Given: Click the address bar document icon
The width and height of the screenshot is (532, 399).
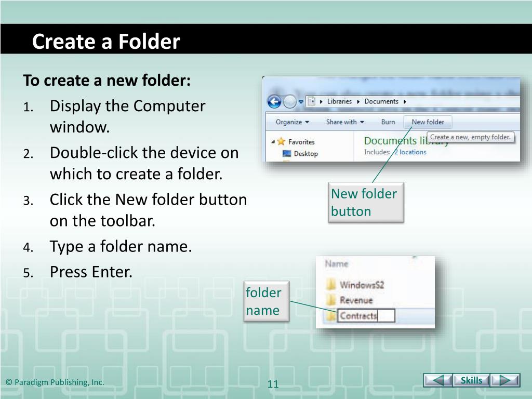Looking at the screenshot, I should coord(311,101).
